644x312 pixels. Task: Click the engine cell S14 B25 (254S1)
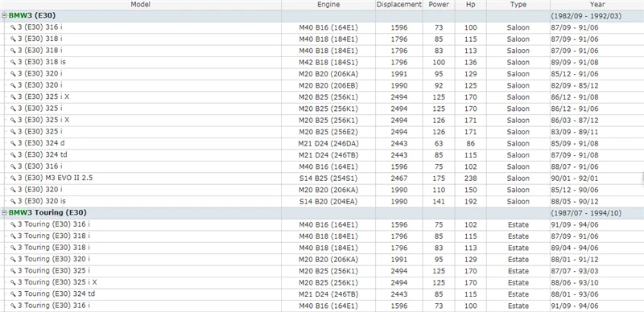pos(328,179)
